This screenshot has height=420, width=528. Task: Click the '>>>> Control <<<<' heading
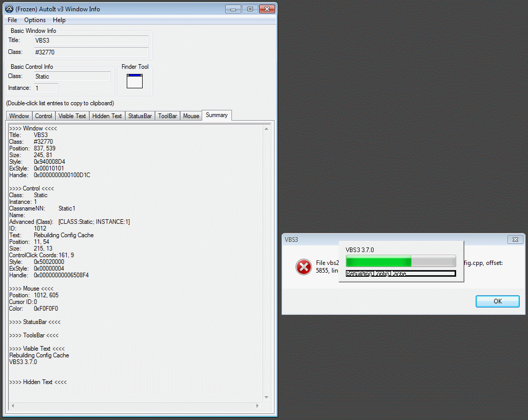pyautogui.click(x=31, y=188)
